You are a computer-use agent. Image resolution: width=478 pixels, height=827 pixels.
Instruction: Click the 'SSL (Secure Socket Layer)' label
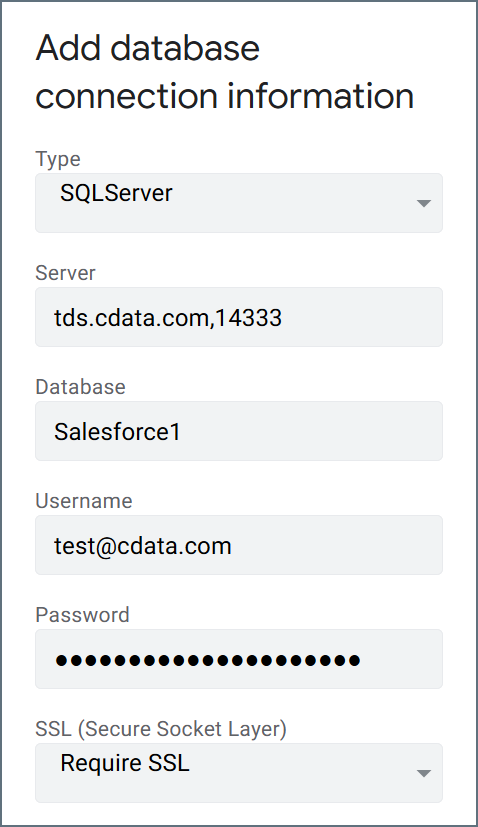(x=161, y=729)
